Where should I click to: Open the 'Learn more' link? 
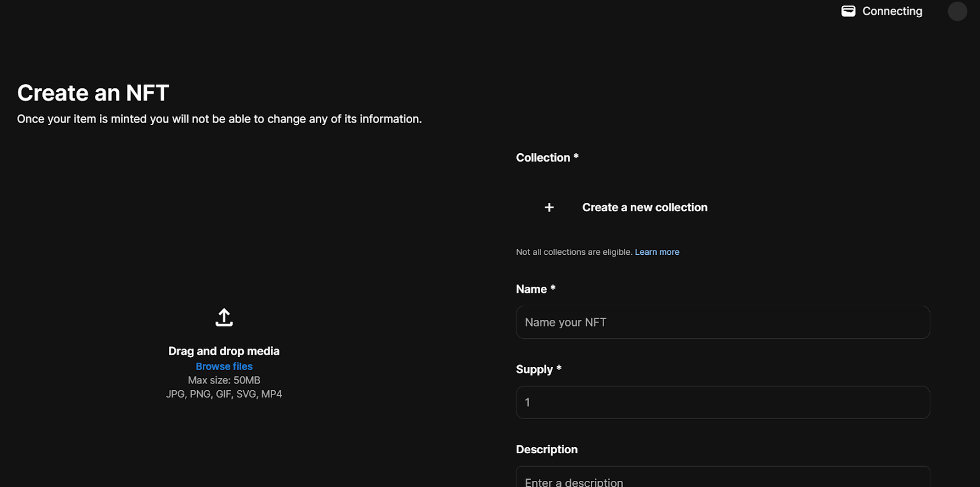point(657,252)
